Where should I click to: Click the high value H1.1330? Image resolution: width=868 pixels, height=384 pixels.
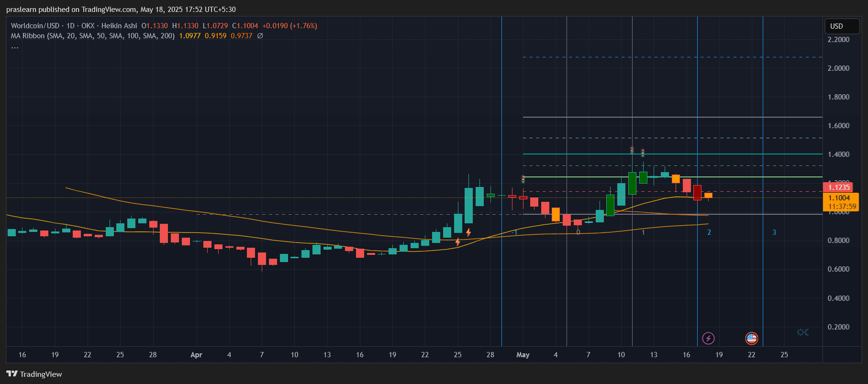pos(185,26)
